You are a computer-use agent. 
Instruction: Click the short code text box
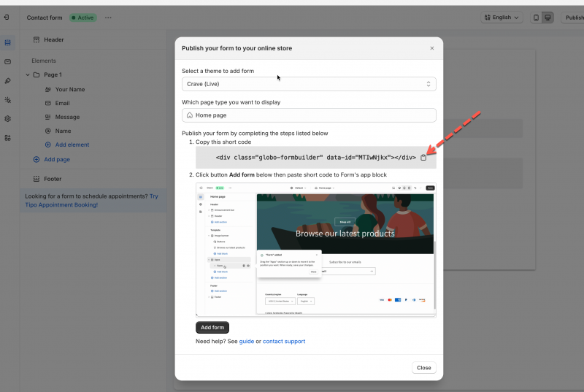[316, 158]
